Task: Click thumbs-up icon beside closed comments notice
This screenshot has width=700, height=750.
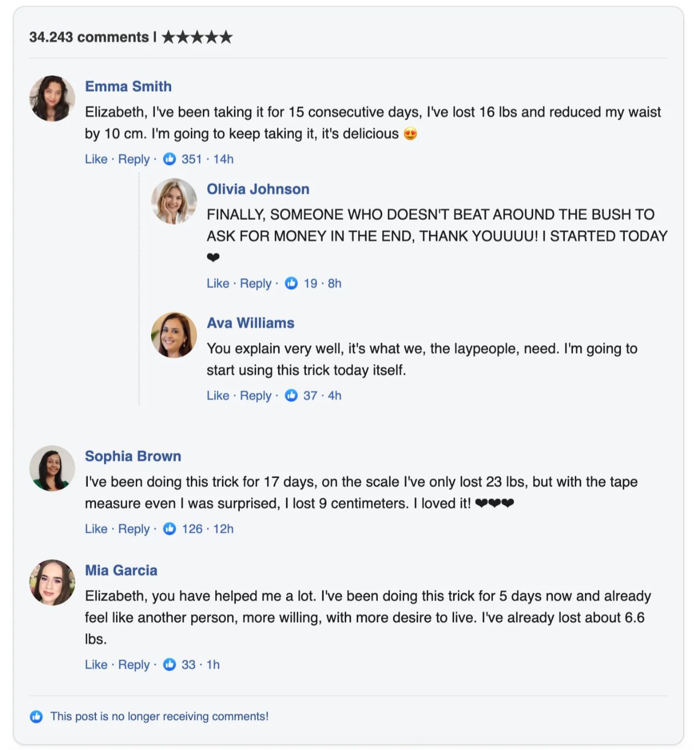Action: click(37, 717)
